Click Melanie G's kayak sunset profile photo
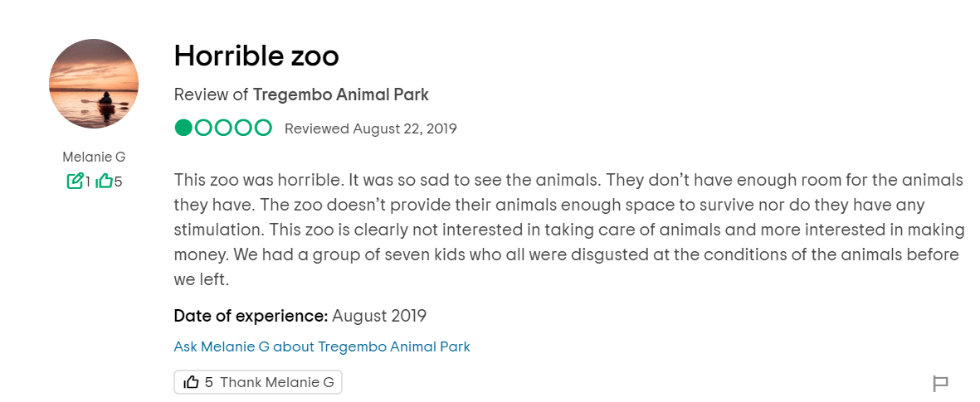980x402 pixels. tap(94, 84)
